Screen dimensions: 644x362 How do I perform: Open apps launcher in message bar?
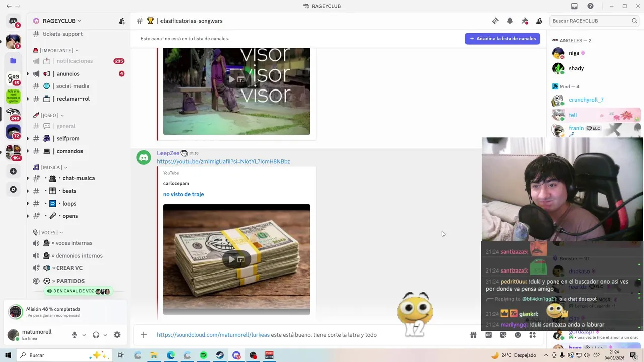[x=533, y=335]
